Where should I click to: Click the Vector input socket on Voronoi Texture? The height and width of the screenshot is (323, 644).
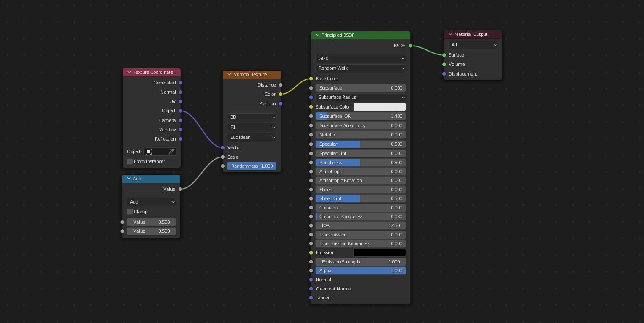222,147
